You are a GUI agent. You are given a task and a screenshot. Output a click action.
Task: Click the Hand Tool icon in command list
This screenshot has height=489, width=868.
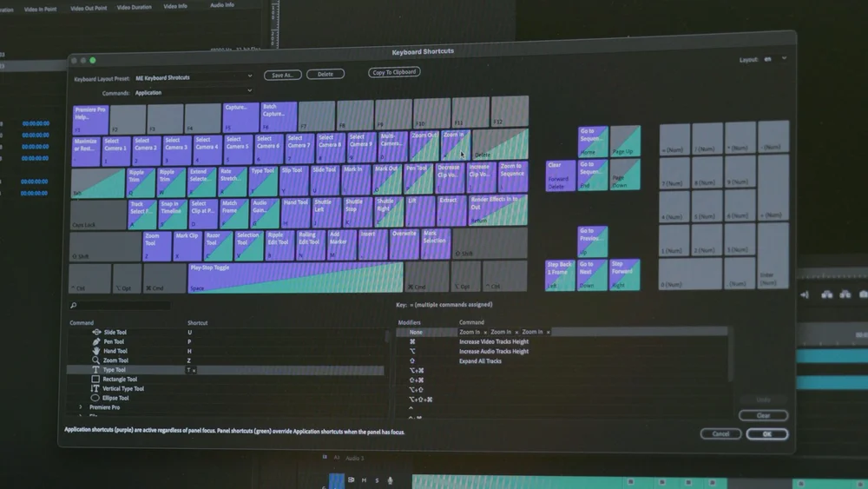pyautogui.click(x=96, y=351)
